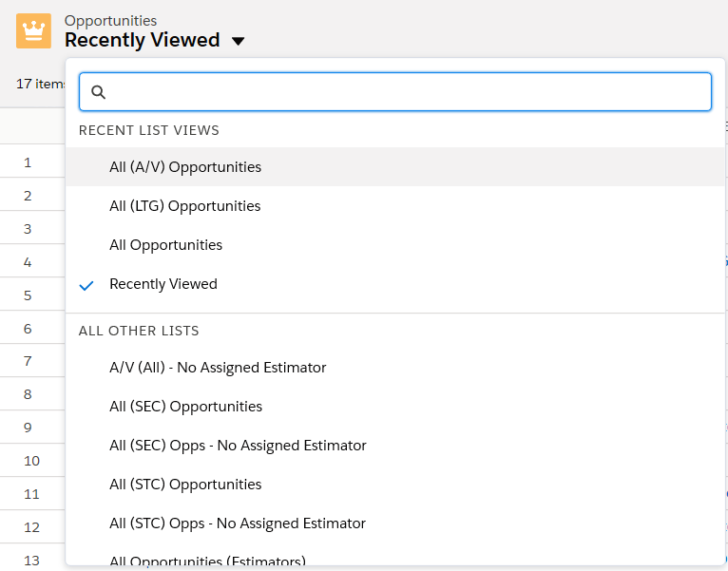Open All (SEC) Opps - No Assigned Estimator
The image size is (728, 571).
238,446
